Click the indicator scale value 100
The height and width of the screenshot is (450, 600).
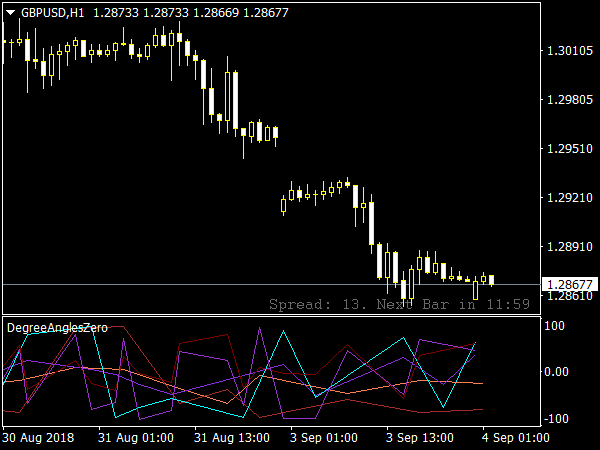tap(554, 326)
